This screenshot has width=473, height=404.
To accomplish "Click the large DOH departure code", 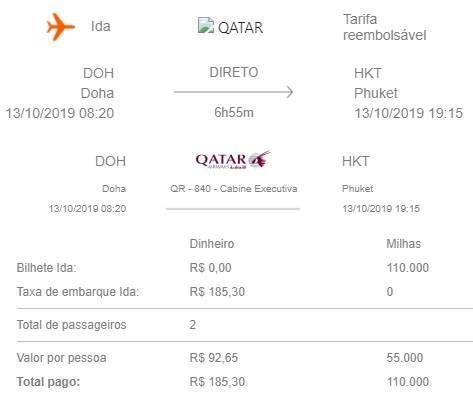I will pyautogui.click(x=98, y=73).
